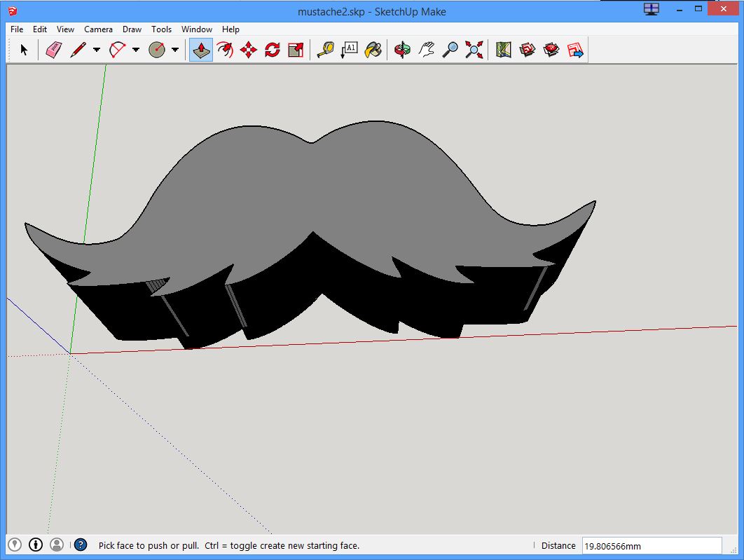Expand the Arc tools dropdown arrow

coord(135,50)
